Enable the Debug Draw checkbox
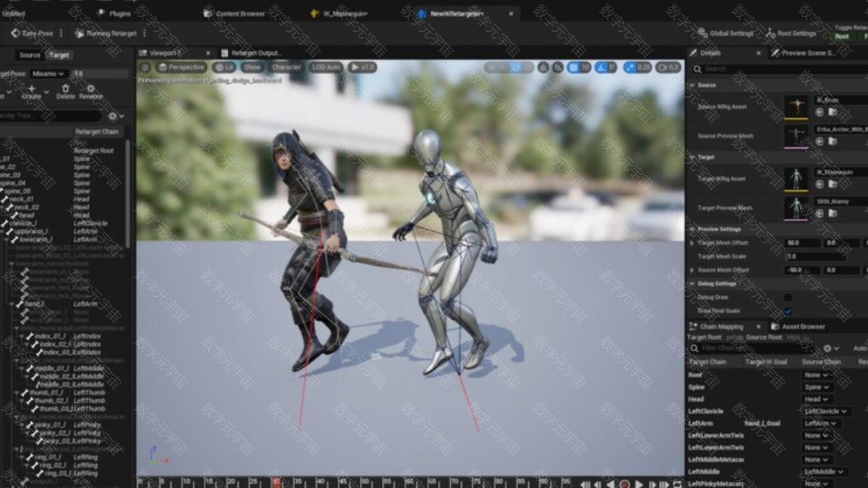 point(787,297)
